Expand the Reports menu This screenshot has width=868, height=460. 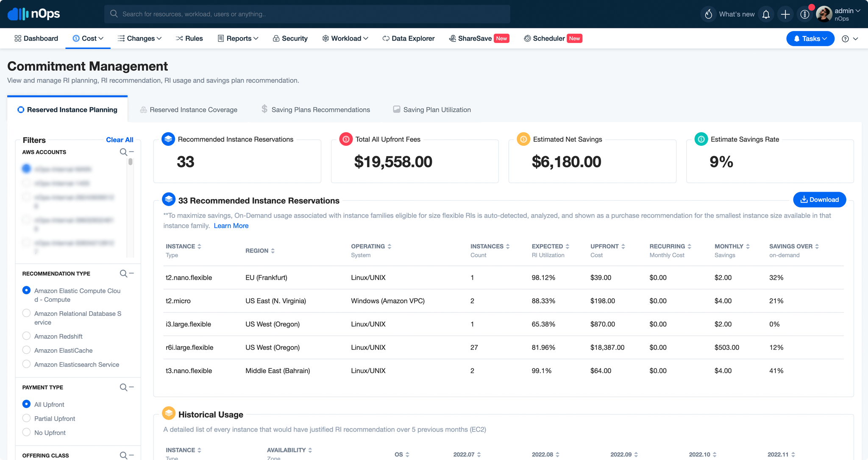[238, 38]
